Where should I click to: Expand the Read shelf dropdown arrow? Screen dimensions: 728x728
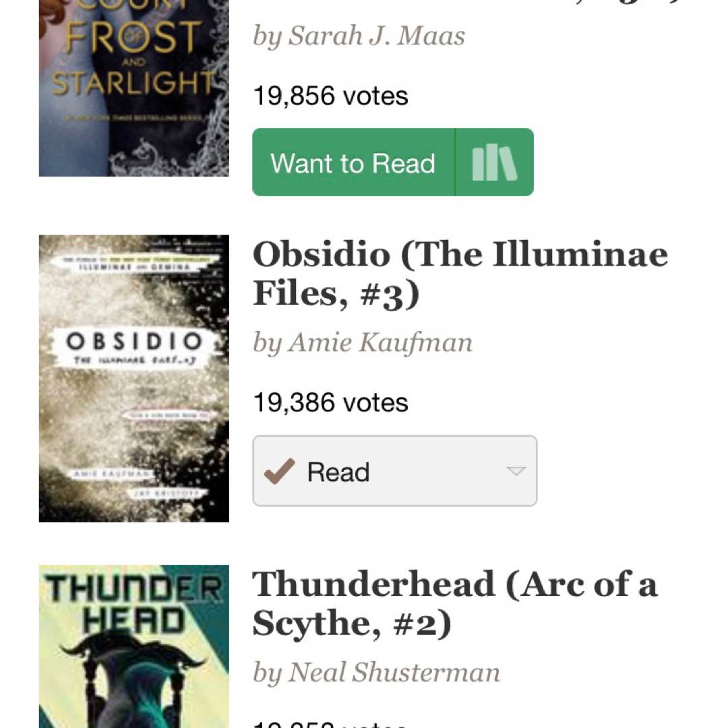tap(516, 471)
